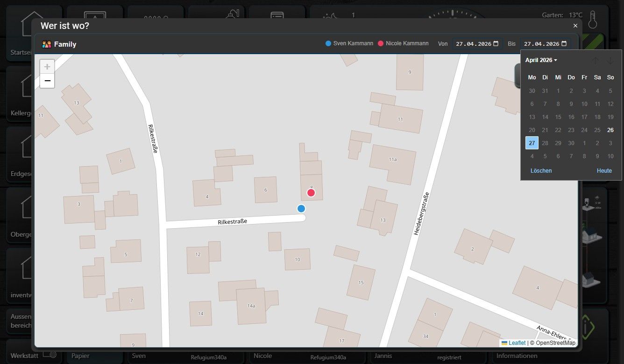Click Nicole Kammann legend entry
Screen dimensions: 624x364
coord(403,43)
